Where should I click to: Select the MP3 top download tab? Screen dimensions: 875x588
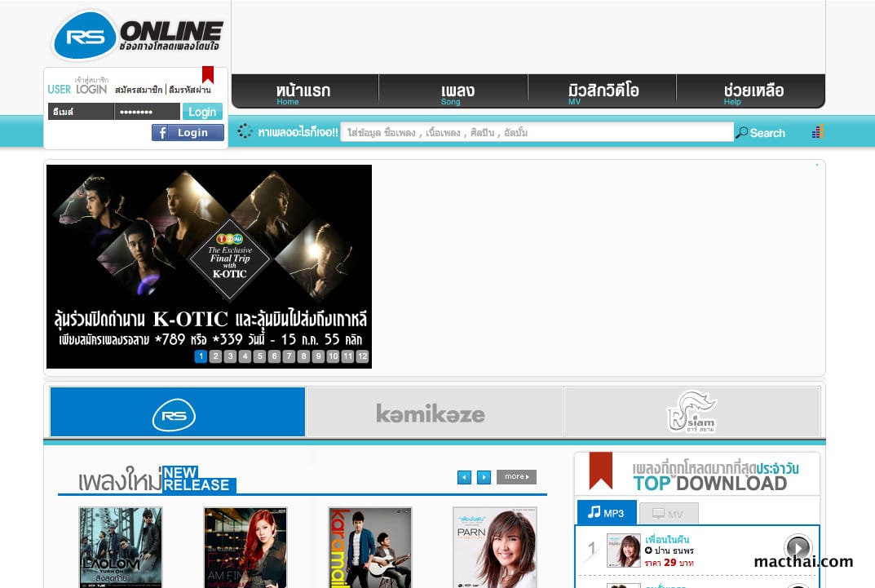[607, 513]
